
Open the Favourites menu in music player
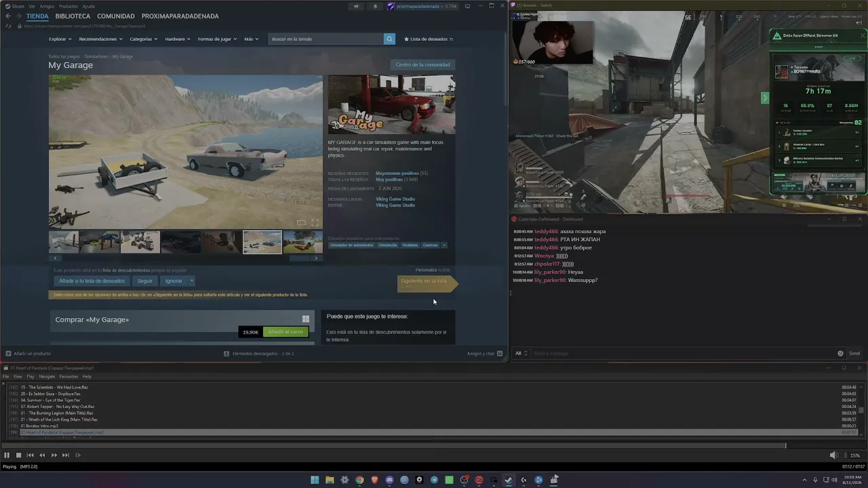68,377
